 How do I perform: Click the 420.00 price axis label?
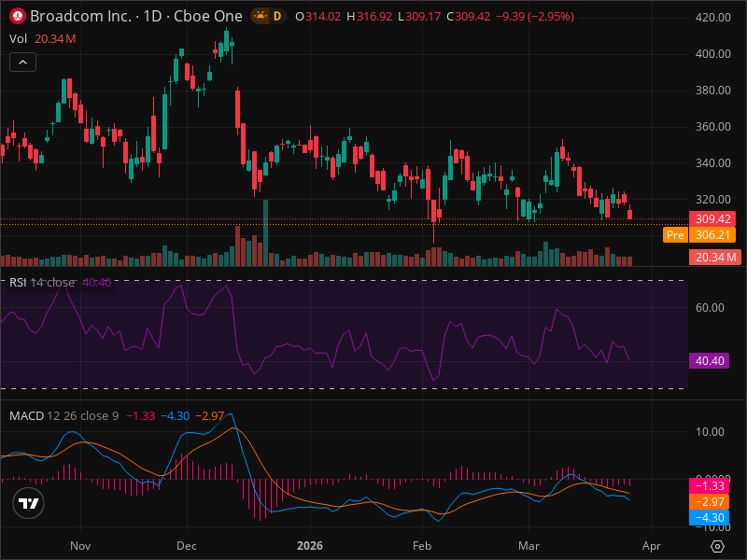coord(712,18)
